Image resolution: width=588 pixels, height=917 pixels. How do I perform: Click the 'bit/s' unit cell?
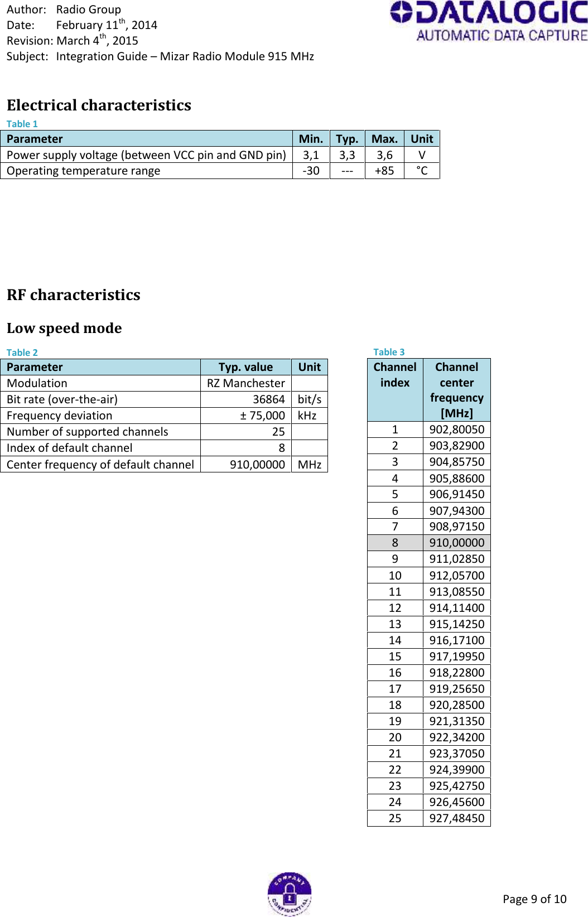point(310,399)
